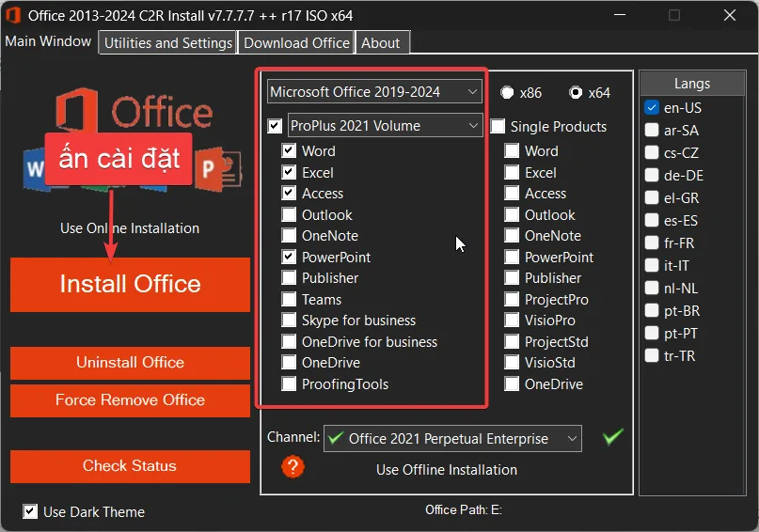Click the PowerPoint logo icon in the banner
Image resolution: width=759 pixels, height=532 pixels.
coord(218,169)
